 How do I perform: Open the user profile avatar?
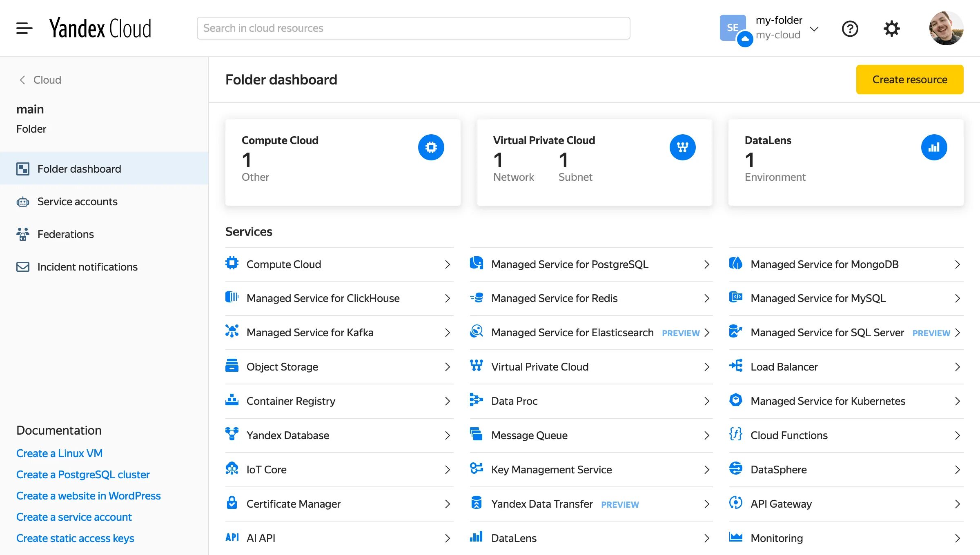click(946, 28)
